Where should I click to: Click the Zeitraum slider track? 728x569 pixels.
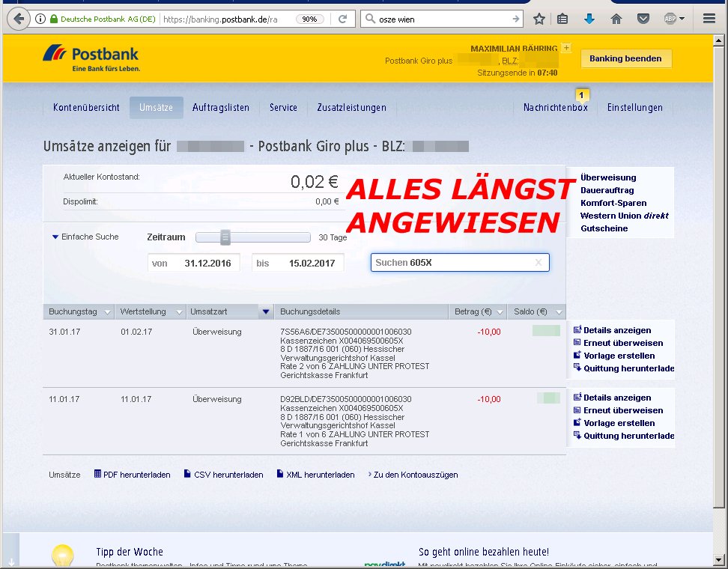253,237
